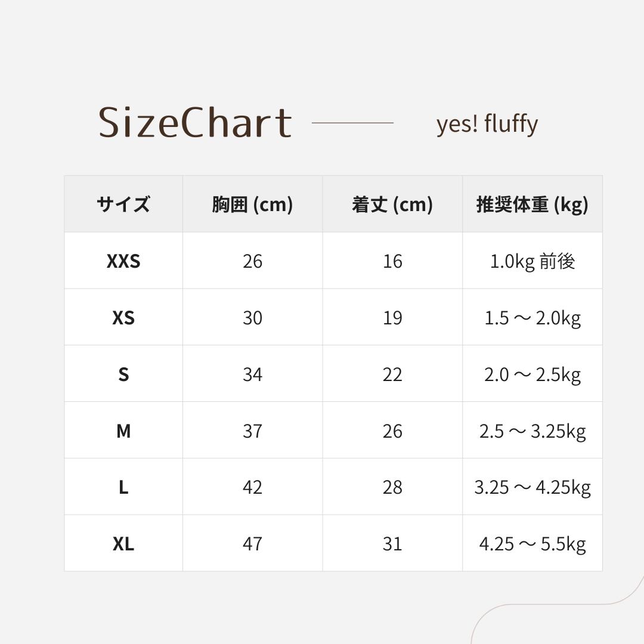
Task: Select the length value 31 cell
Action: click(392, 544)
